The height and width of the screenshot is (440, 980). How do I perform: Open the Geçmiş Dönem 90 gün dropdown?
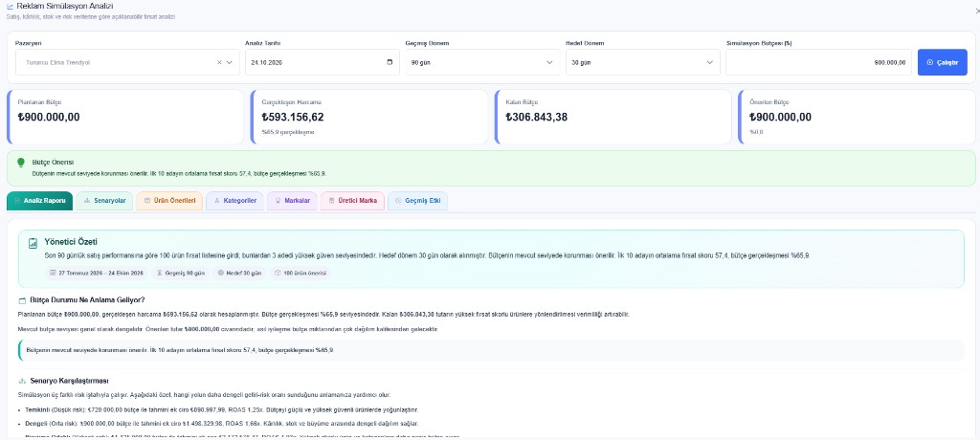[480, 62]
